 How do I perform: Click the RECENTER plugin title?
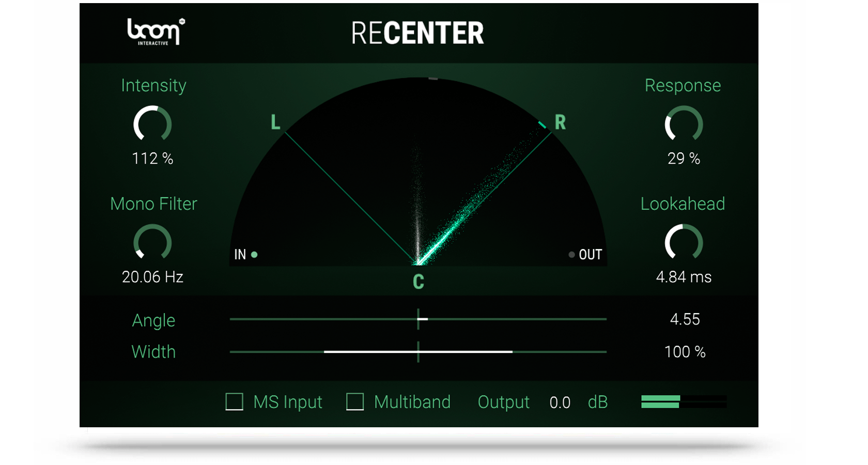tap(417, 33)
